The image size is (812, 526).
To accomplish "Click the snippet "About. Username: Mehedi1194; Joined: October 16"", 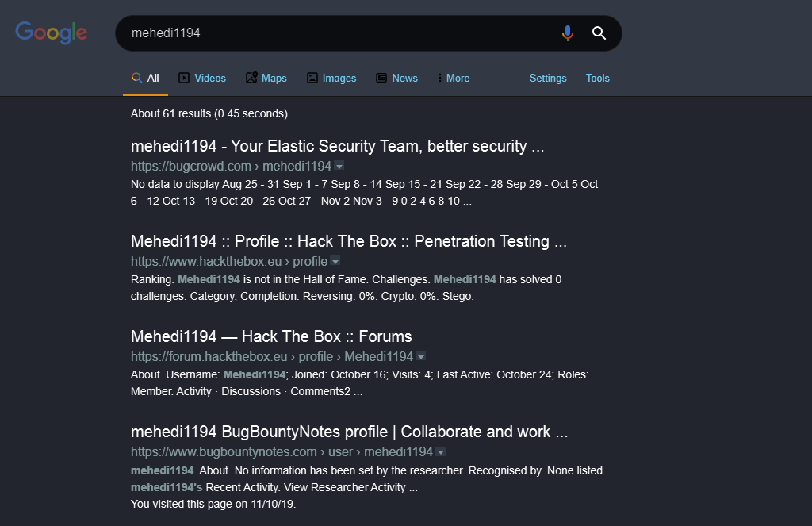I will point(359,383).
